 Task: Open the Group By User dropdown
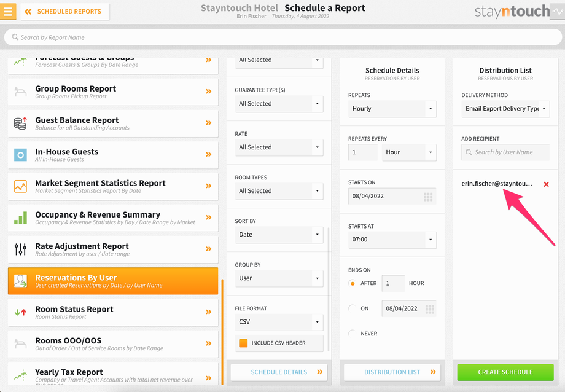click(x=279, y=278)
